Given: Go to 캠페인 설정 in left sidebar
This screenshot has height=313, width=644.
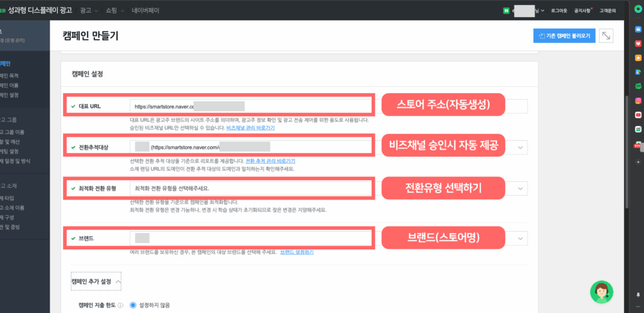Looking at the screenshot, I should click(9, 94).
